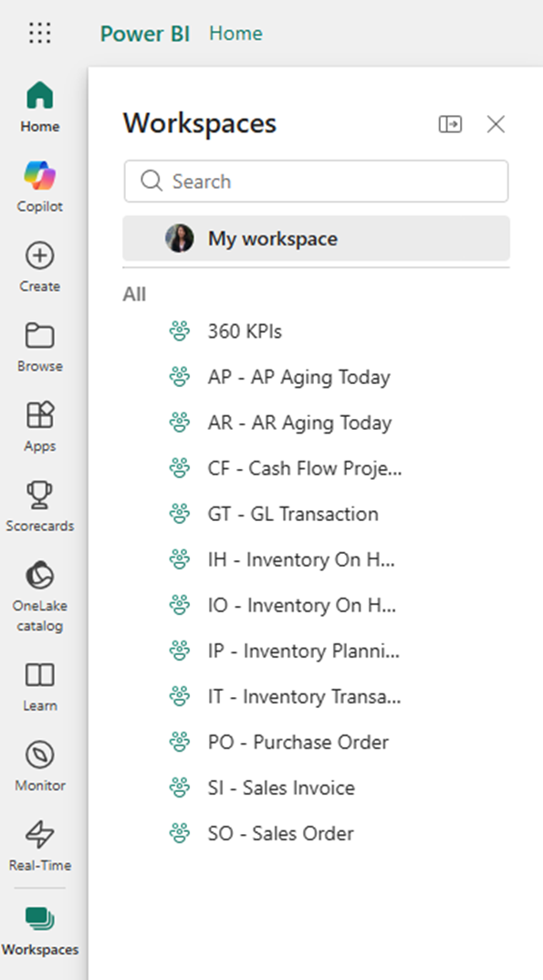543x980 pixels.
Task: Open SO - Sales Order workspace
Action: click(280, 833)
